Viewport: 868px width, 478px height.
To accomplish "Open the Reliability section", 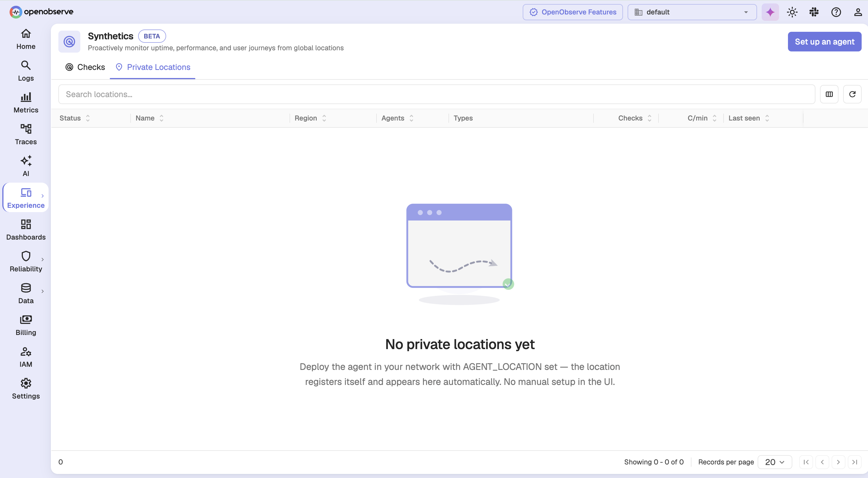I will coord(26,262).
